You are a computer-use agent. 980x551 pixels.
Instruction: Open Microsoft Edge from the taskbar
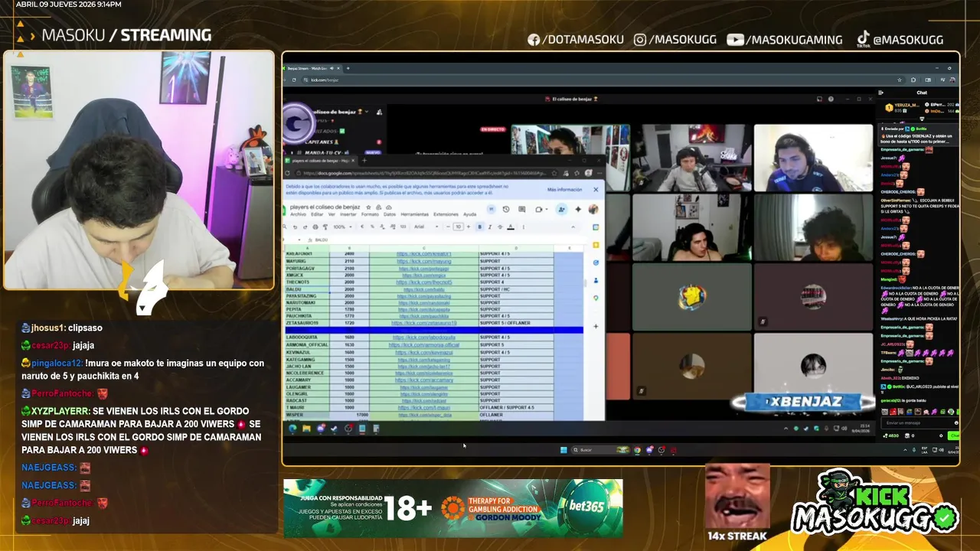click(292, 429)
